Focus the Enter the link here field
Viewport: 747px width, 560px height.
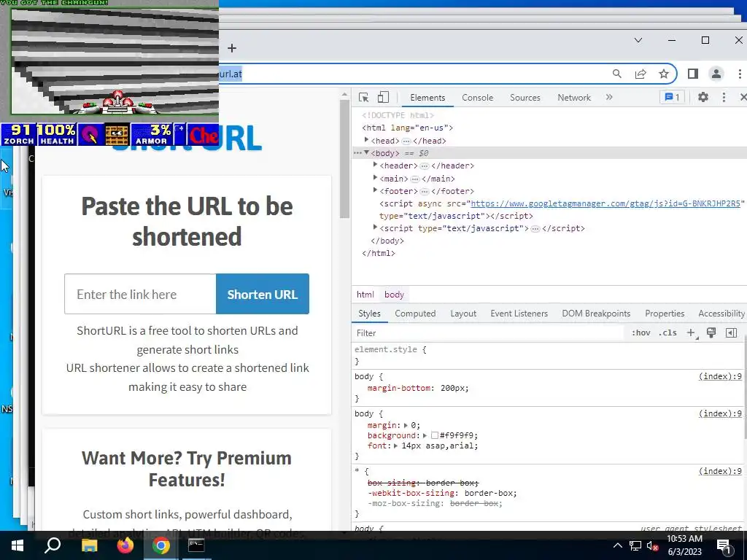click(141, 294)
